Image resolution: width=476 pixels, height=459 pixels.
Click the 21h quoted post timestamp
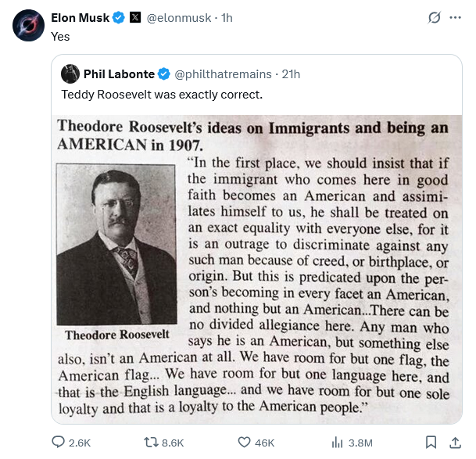(x=292, y=74)
